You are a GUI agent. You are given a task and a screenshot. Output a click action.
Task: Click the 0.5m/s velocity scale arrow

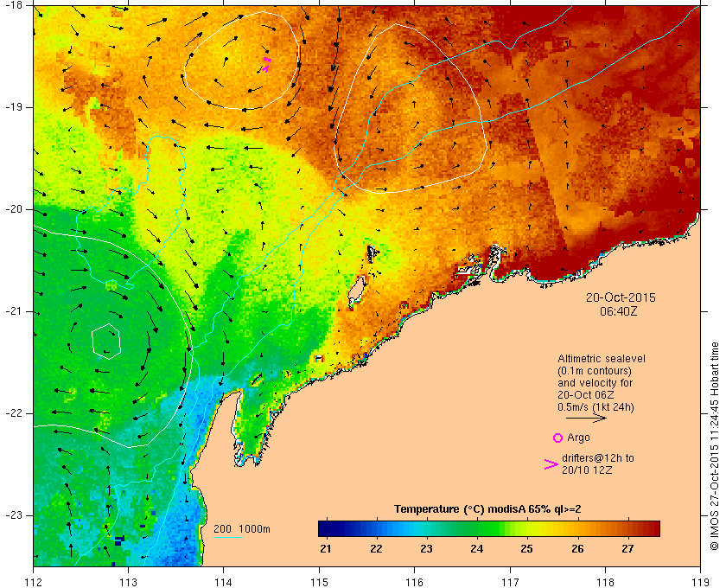pos(586,418)
